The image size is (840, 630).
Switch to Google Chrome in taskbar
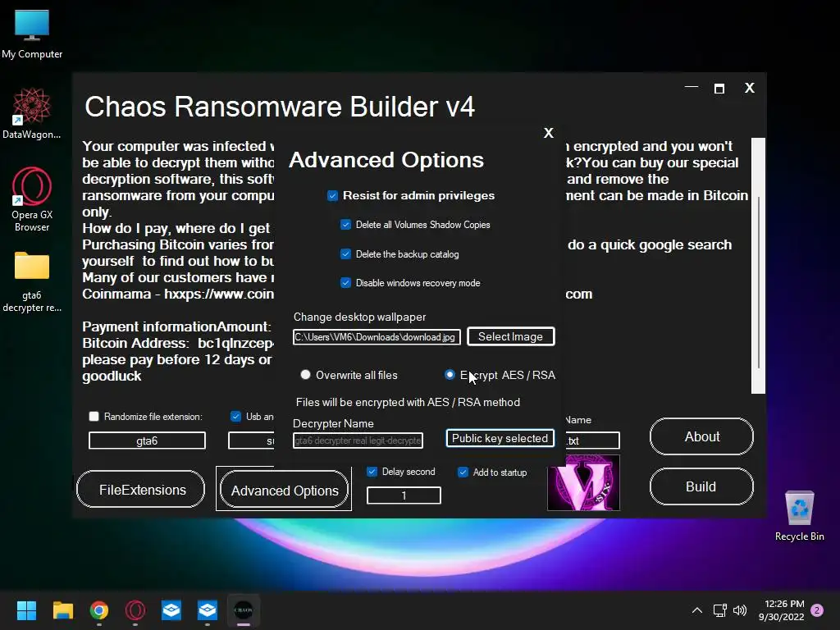coord(99,610)
